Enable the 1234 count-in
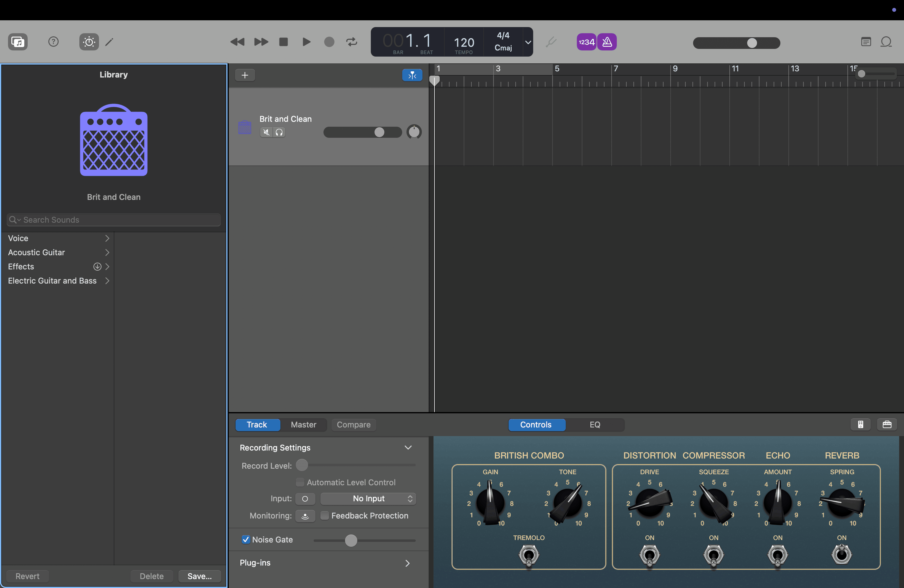Screen dimensions: 904x588 tap(586, 42)
